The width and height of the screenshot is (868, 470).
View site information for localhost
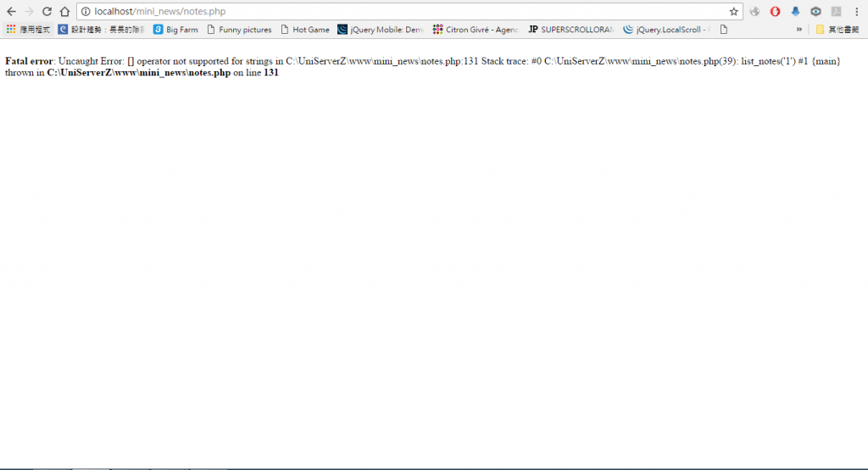tap(86, 12)
